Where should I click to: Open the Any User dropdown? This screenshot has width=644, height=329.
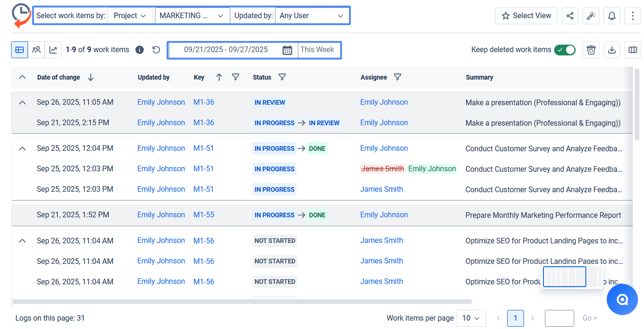312,16
